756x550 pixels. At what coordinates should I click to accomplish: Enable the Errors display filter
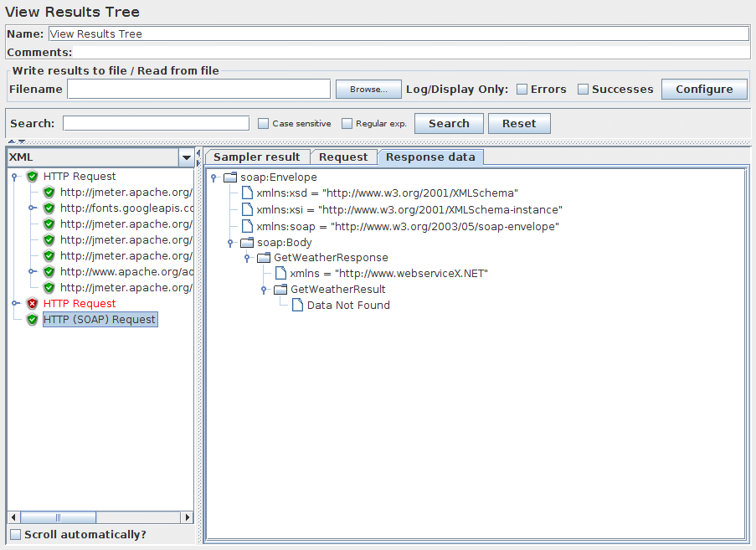coord(521,88)
